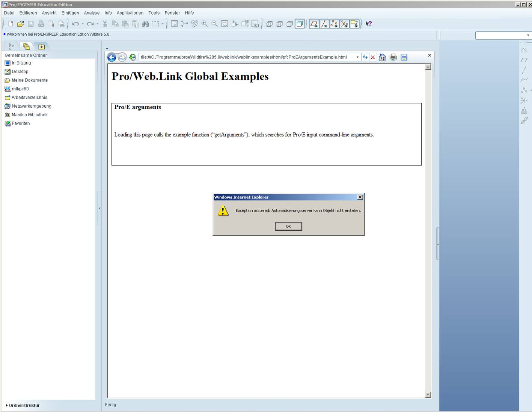The image size is (532, 412).
Task: Click the green browser history icon
Action: pyautogui.click(x=132, y=57)
